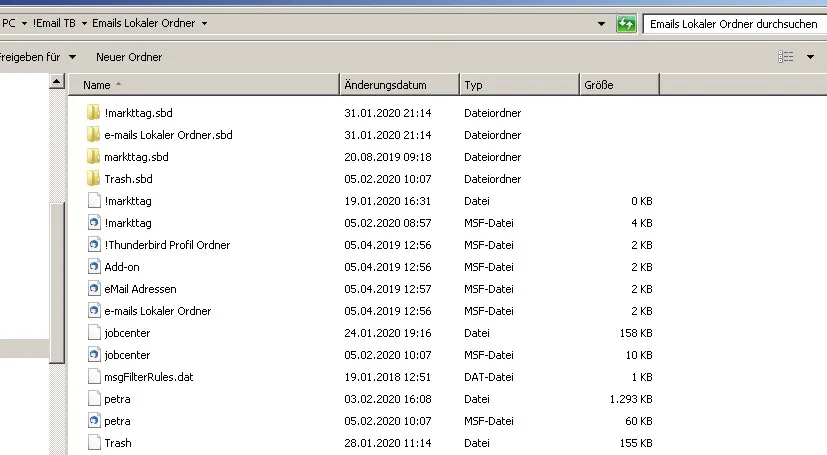Select the msgFilterRules.dat file icon
The height and width of the screenshot is (455, 827).
pyautogui.click(x=94, y=376)
